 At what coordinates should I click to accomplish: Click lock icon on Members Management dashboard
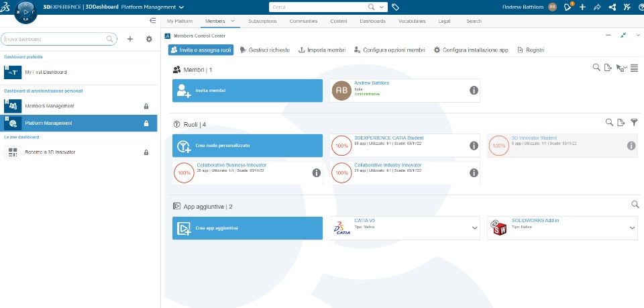pos(146,106)
